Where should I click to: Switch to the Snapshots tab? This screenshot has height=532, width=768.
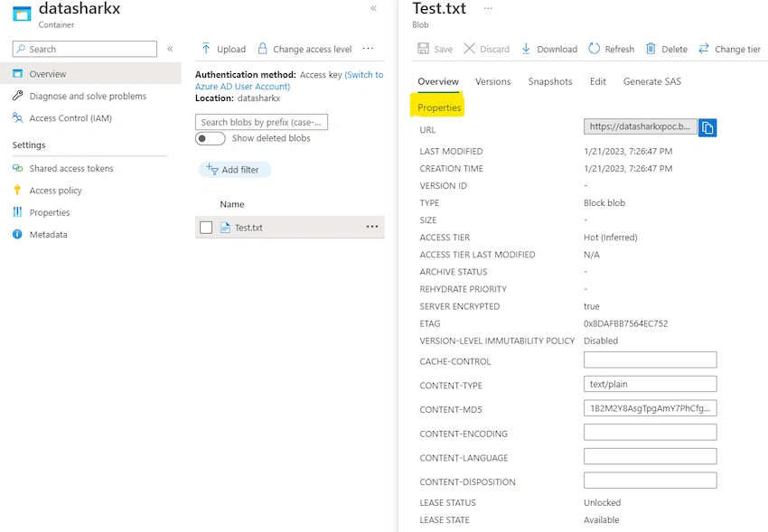coord(550,81)
